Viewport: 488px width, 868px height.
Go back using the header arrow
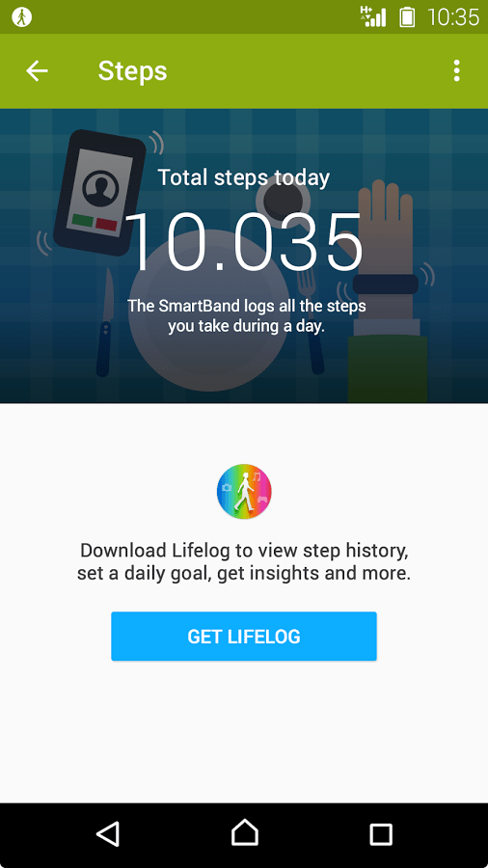tap(37, 70)
